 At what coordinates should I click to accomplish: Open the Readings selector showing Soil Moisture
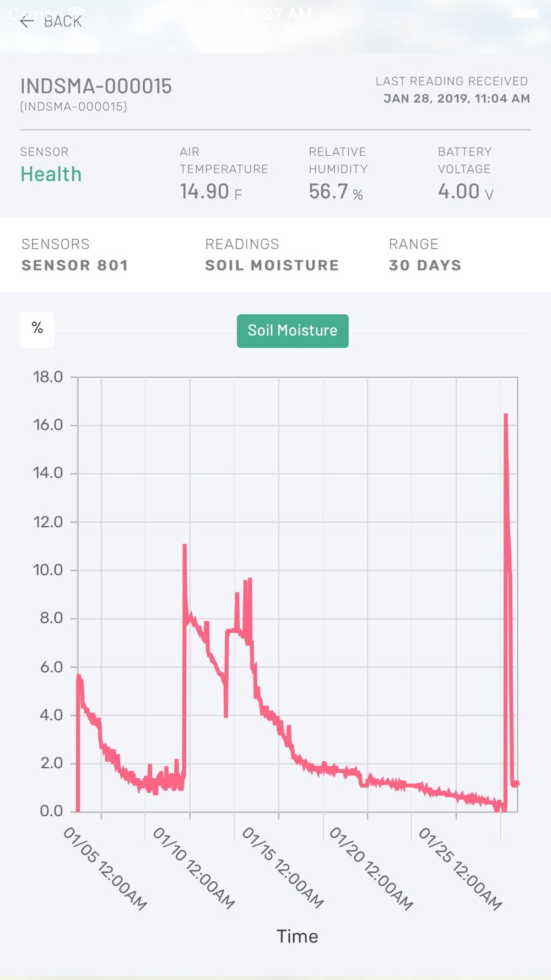pos(272,255)
